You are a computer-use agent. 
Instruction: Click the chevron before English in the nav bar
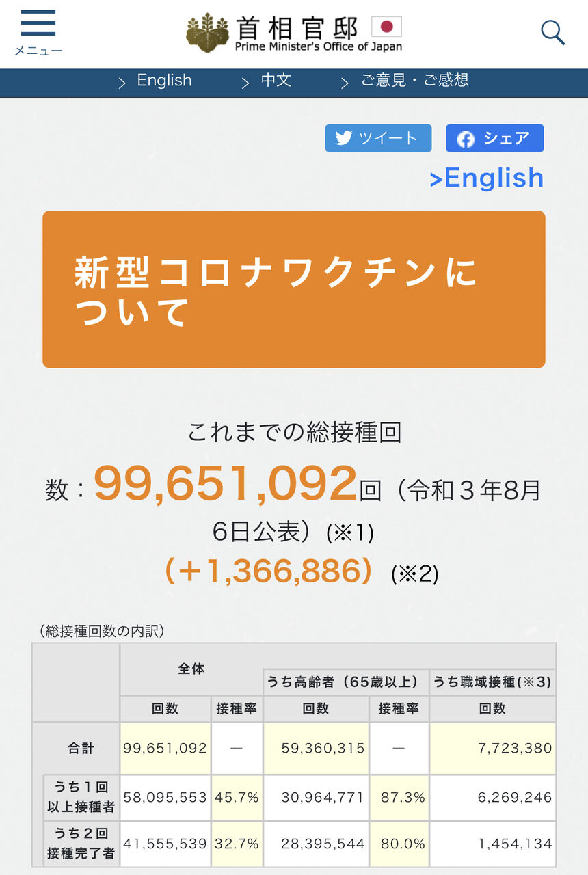coord(122,83)
